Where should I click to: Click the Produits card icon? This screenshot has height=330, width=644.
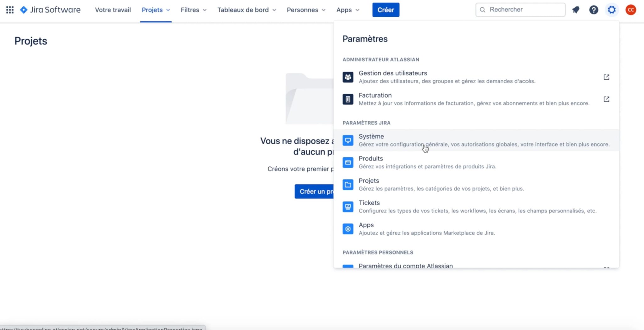(348, 162)
